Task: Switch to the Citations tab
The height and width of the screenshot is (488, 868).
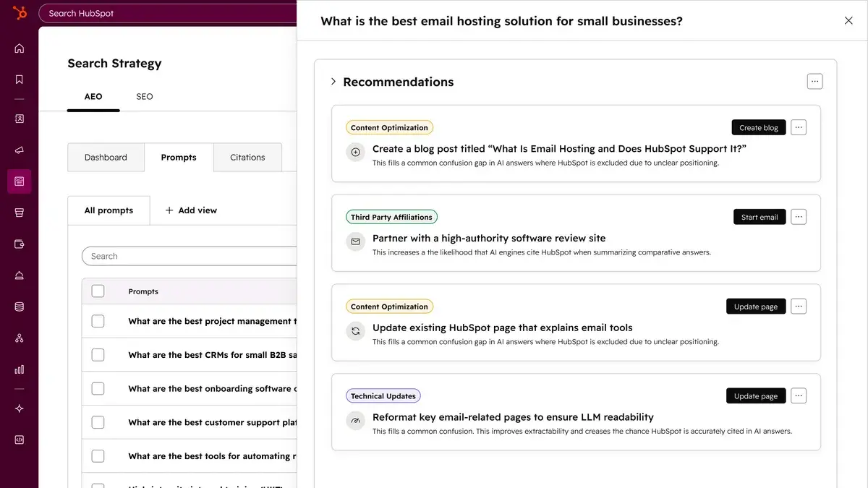Action: pyautogui.click(x=247, y=157)
